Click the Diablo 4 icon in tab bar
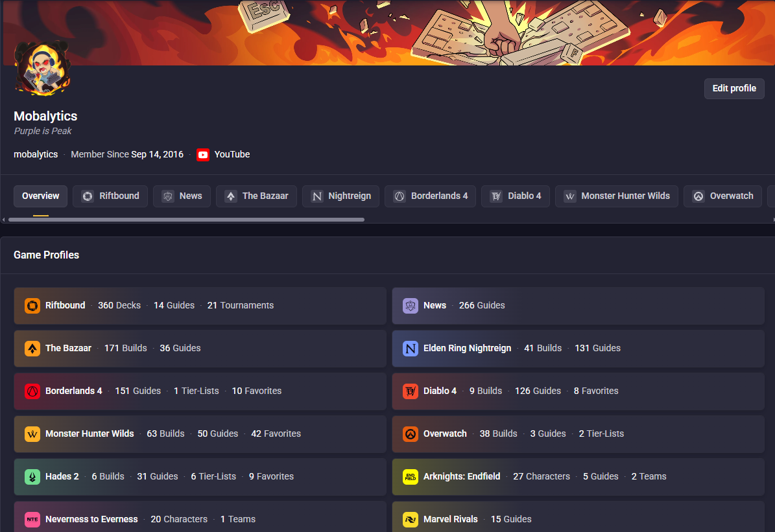Image resolution: width=775 pixels, height=532 pixels. [496, 196]
